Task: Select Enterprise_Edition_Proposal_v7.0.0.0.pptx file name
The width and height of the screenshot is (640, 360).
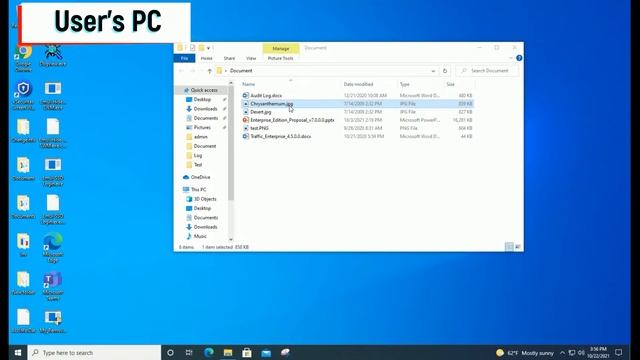Action: coord(292,120)
